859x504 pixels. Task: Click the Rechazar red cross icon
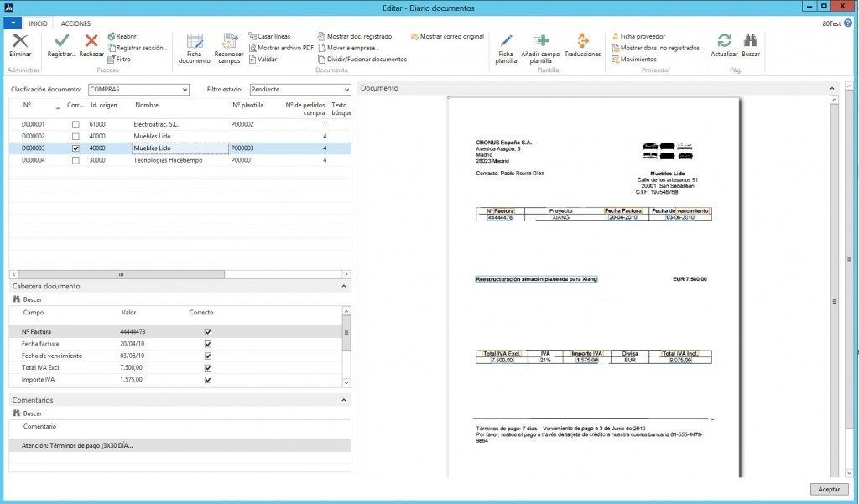coord(91,40)
